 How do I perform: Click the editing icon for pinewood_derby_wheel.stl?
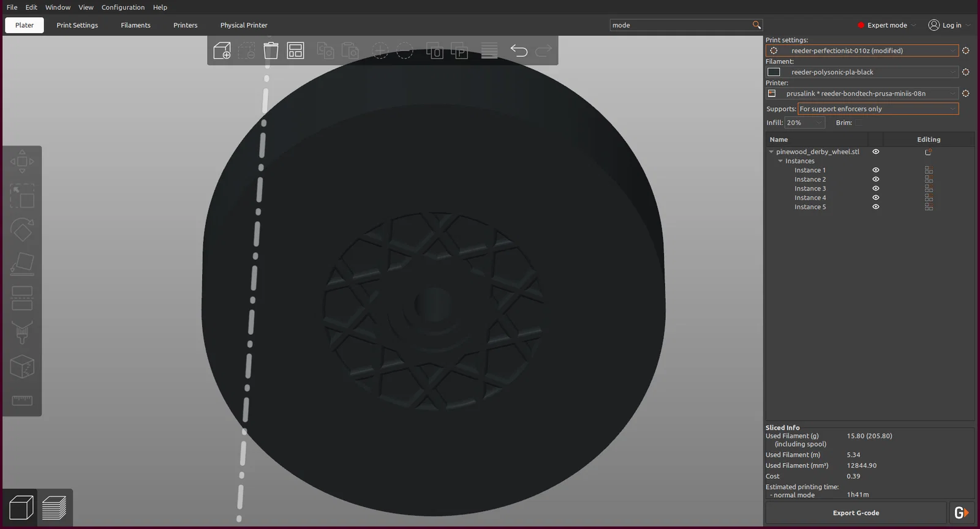tap(929, 152)
